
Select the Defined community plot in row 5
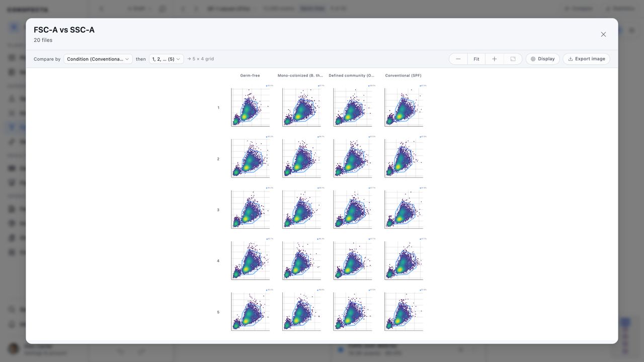point(353,312)
